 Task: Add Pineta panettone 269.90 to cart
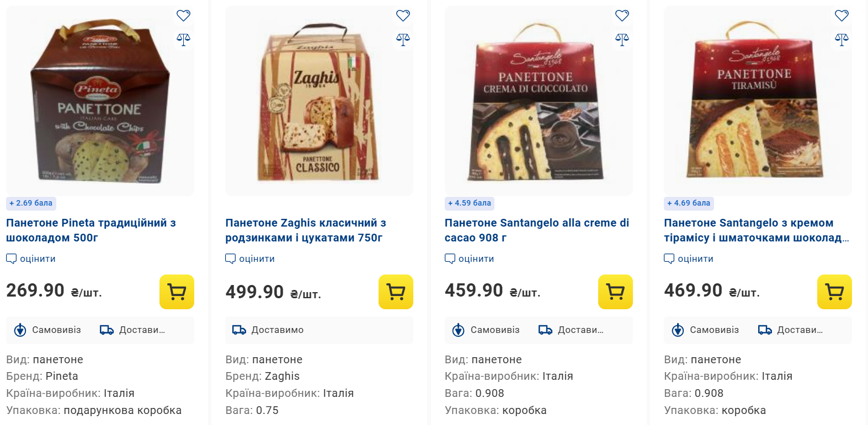(x=177, y=292)
